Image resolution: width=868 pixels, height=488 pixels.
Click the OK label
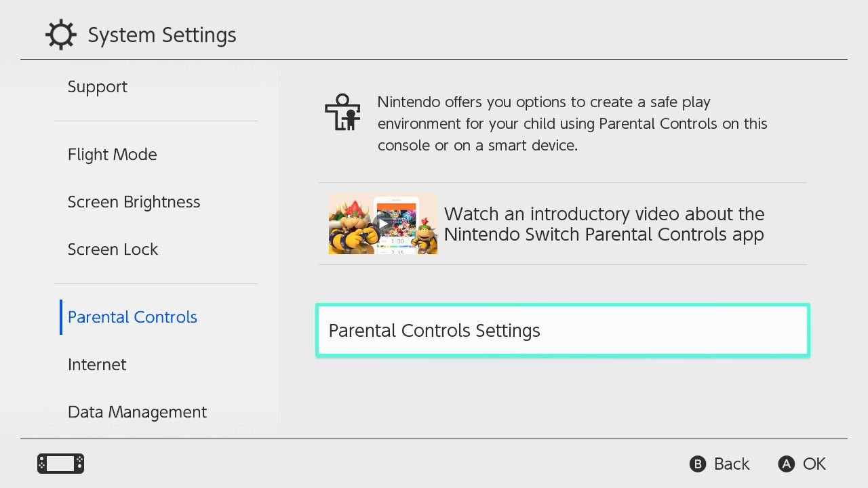coord(814,464)
